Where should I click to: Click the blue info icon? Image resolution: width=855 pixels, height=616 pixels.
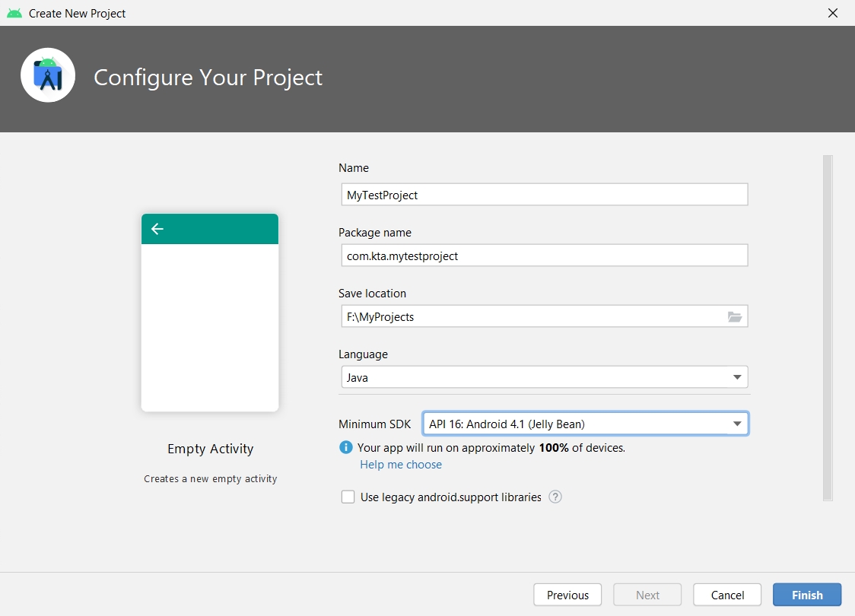tap(346, 448)
